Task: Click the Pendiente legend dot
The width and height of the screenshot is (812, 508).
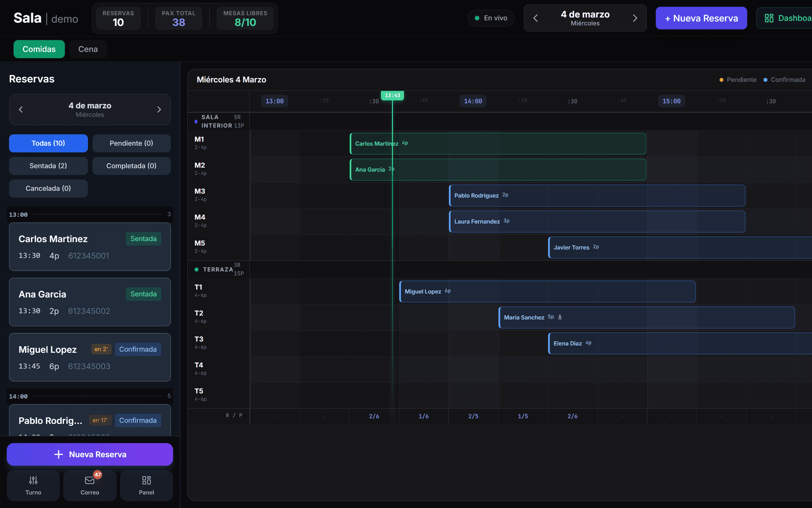Action: [721, 80]
